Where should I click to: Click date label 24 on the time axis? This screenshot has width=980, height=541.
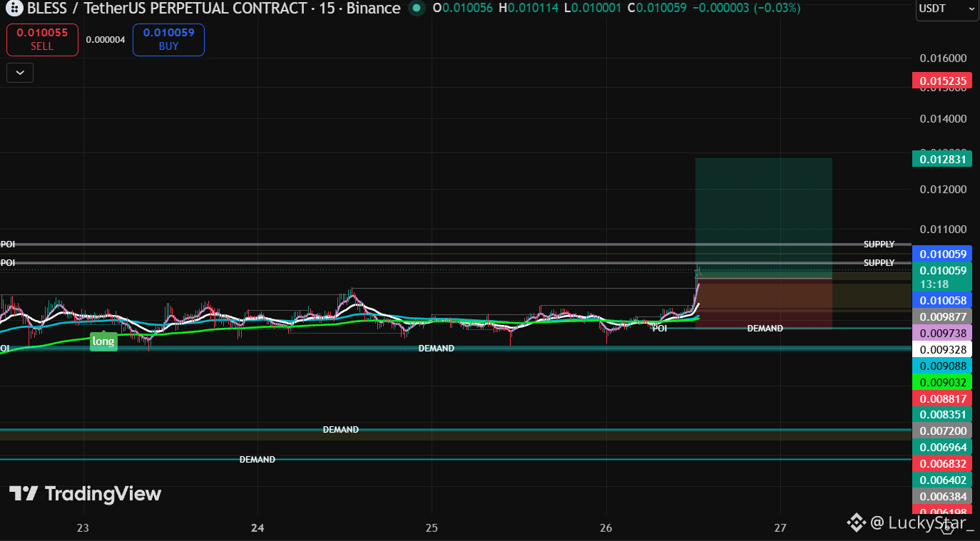tap(257, 528)
